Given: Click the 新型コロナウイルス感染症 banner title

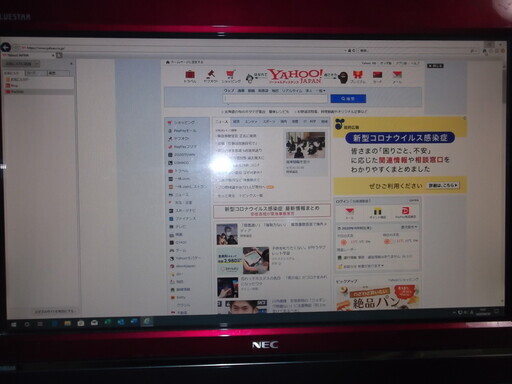Looking at the screenshot, I should click(x=400, y=138).
